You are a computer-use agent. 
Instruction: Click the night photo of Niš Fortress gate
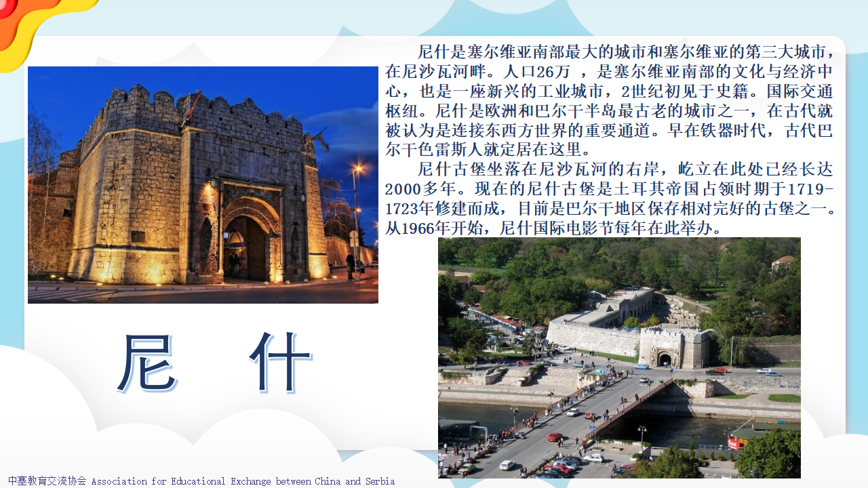pos(203,184)
